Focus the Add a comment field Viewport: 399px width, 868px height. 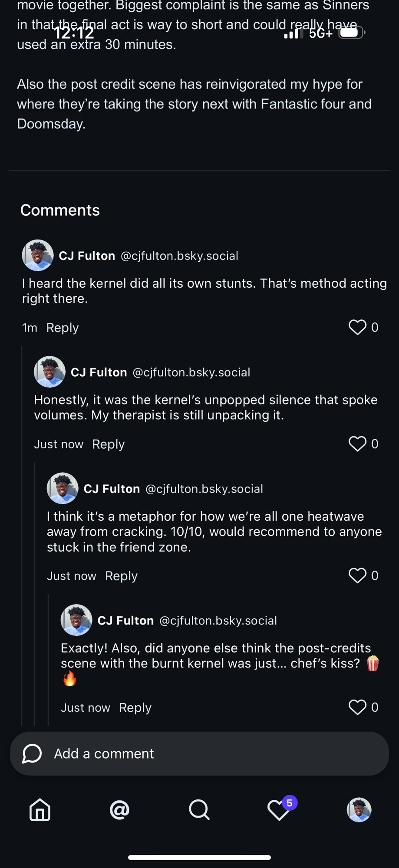coord(208,753)
